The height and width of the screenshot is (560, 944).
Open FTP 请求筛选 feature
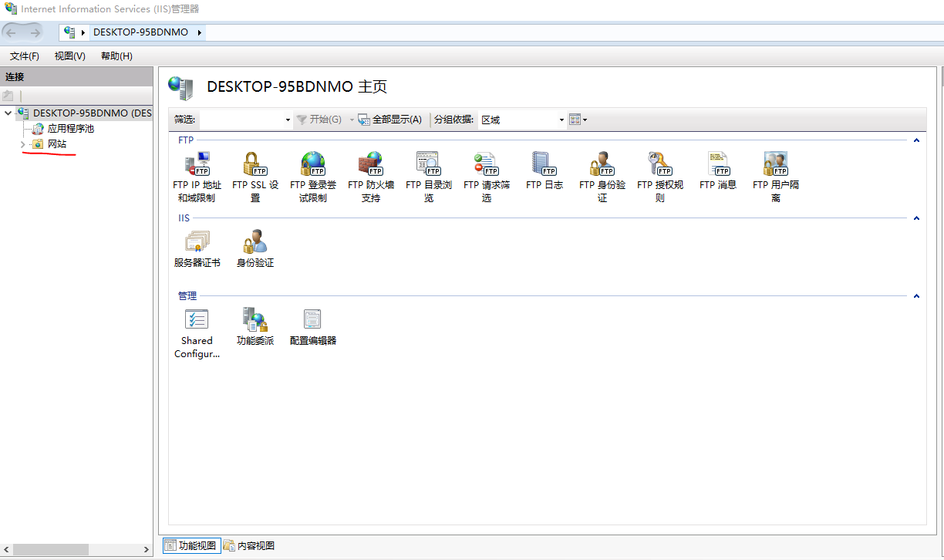[x=487, y=177]
